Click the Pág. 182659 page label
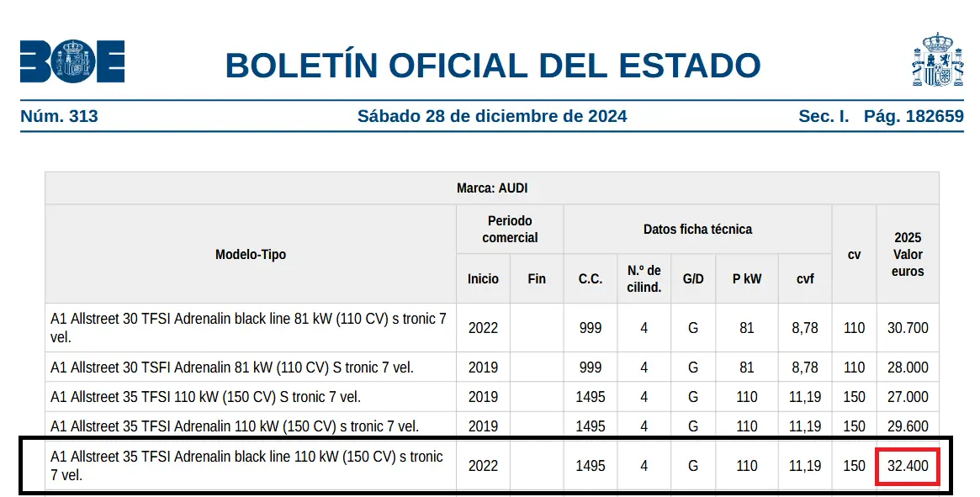Viewport: 980px width, 497px height. [914, 116]
